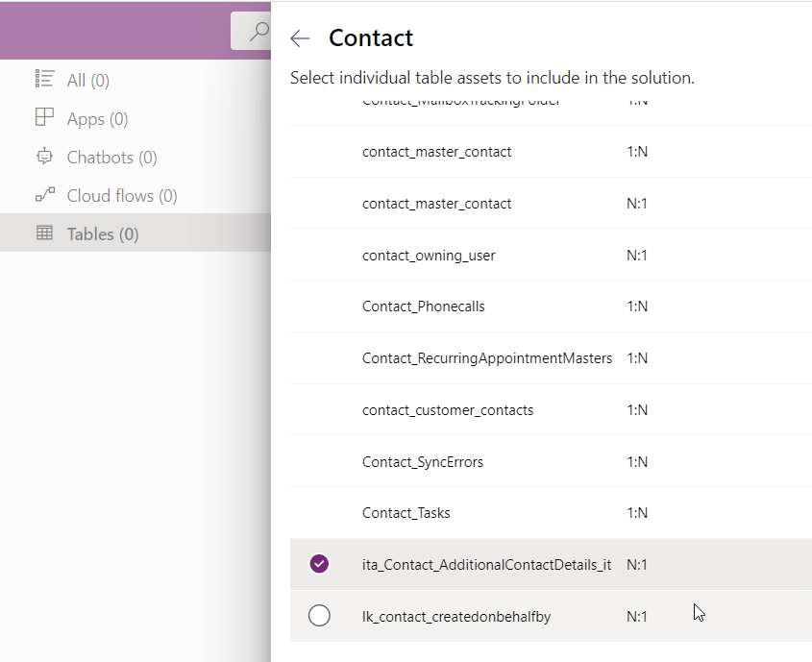Viewport: 812px width, 662px height.
Task: Select the Contact_SyncErrors row
Action: coord(423,462)
